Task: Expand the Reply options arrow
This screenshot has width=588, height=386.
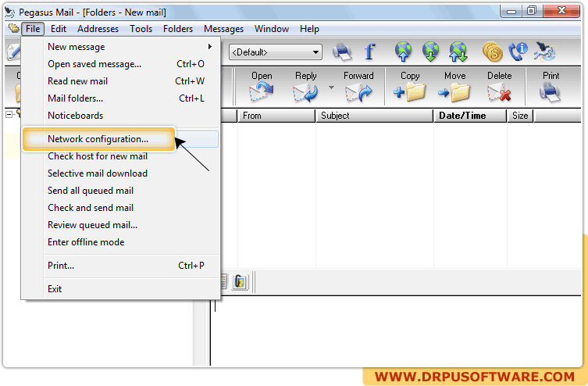Action: (331, 88)
